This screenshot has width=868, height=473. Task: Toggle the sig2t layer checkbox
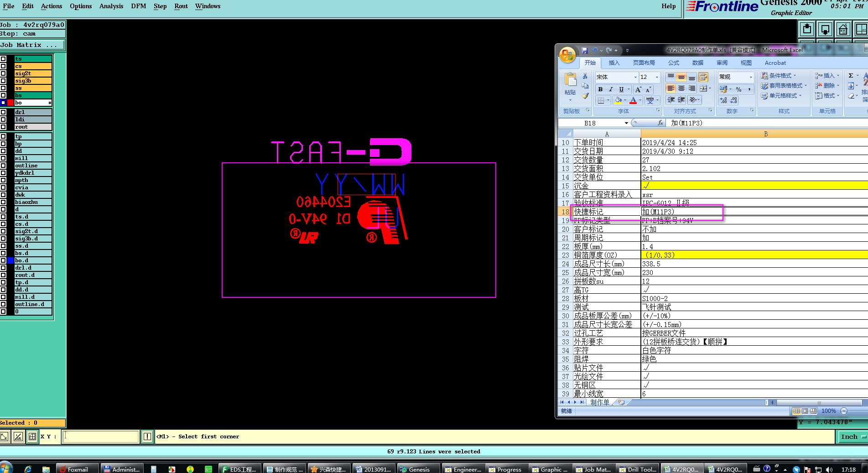(3, 73)
